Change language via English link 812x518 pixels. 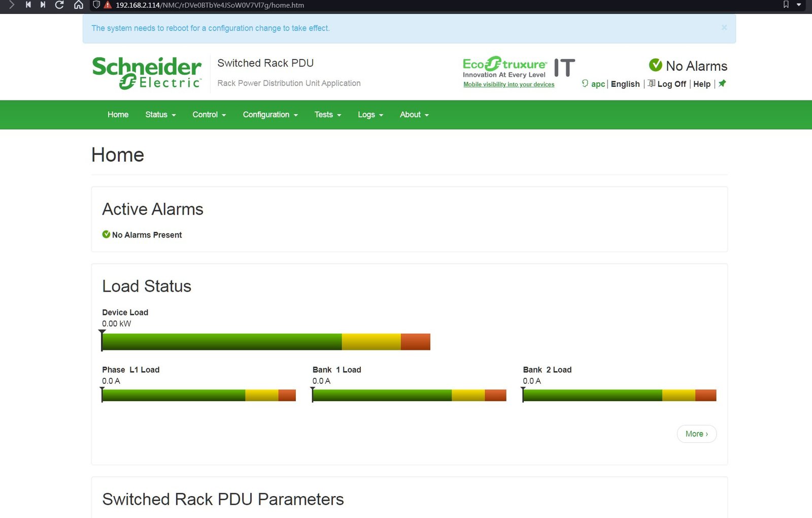click(625, 84)
